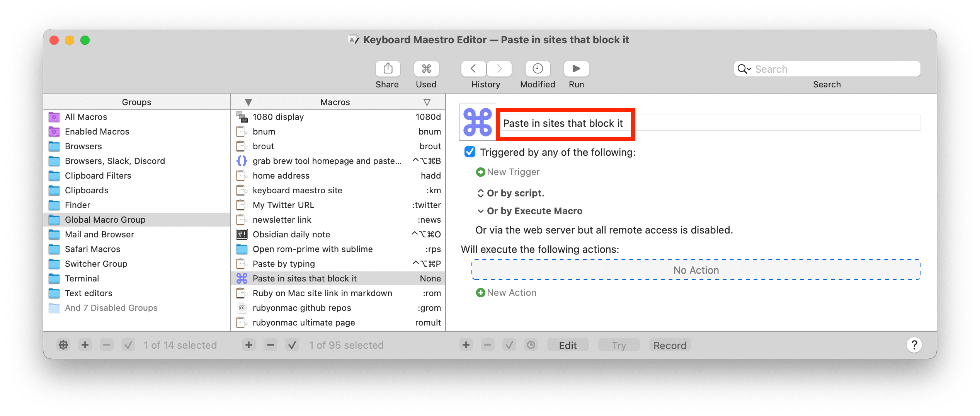
Task: Select the 'bnum' macro
Action: coord(338,131)
